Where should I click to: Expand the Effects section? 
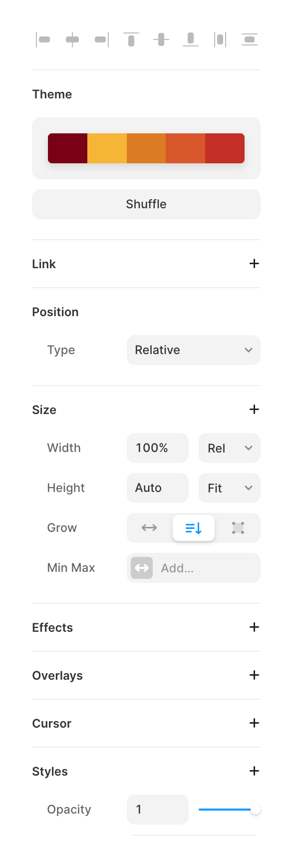click(255, 627)
